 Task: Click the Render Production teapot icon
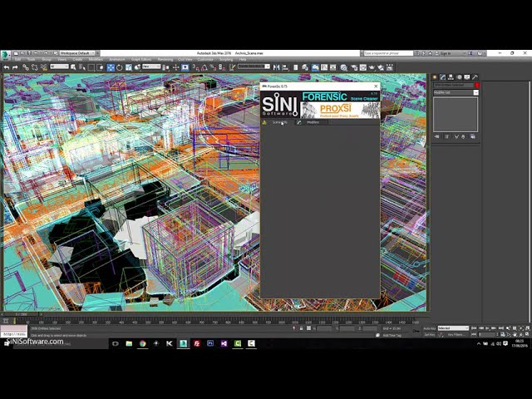click(x=372, y=67)
